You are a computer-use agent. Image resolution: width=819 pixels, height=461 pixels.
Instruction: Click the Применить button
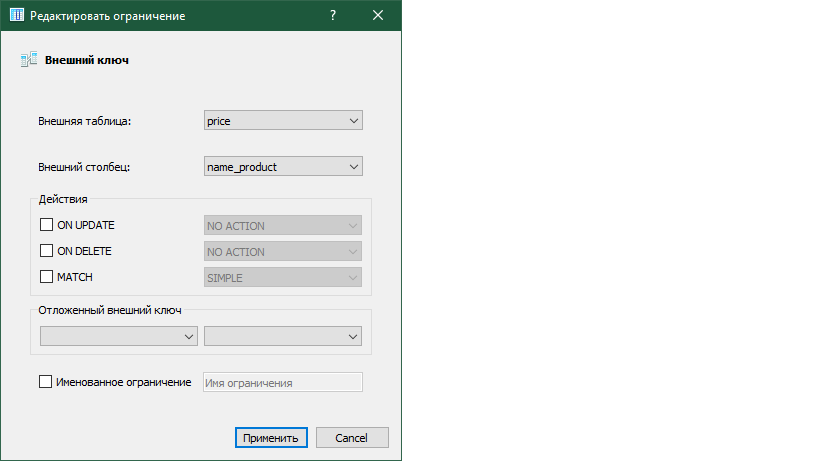point(271,438)
